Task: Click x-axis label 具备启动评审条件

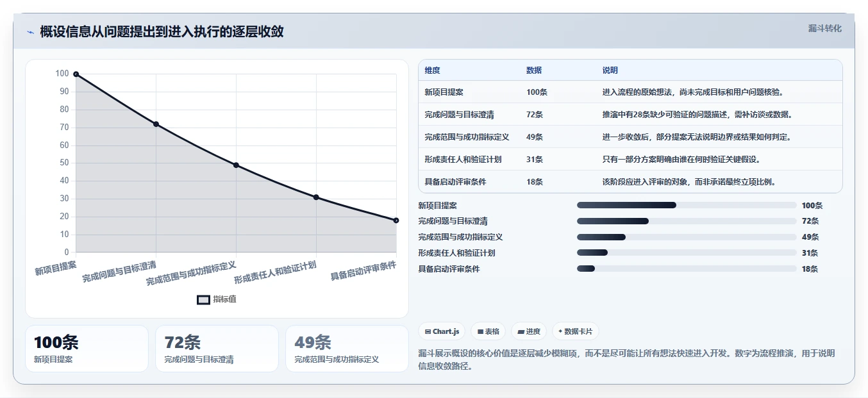Action: [363, 271]
